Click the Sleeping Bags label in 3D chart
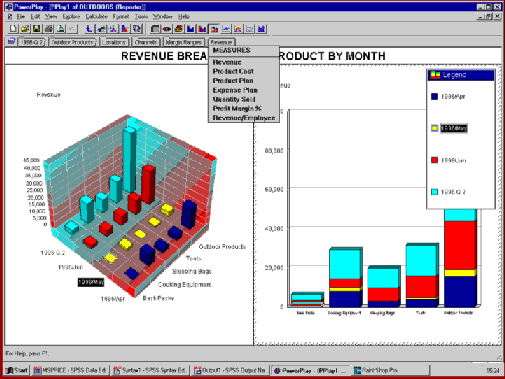 click(192, 271)
